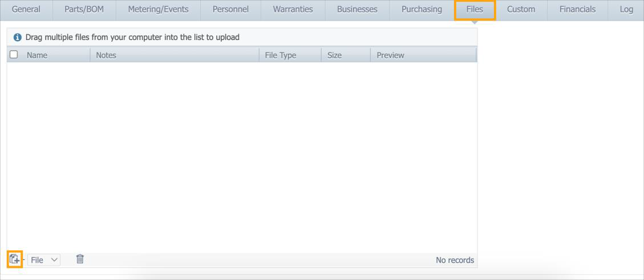Viewport: 644px width, 280px height.
Task: Open the Warranties tab
Action: click(293, 9)
